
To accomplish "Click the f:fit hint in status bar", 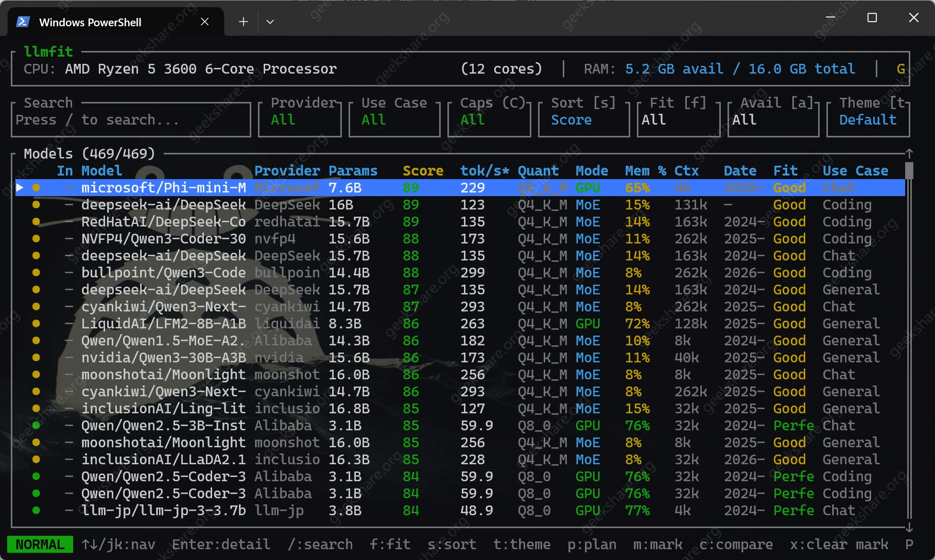I will point(390,545).
